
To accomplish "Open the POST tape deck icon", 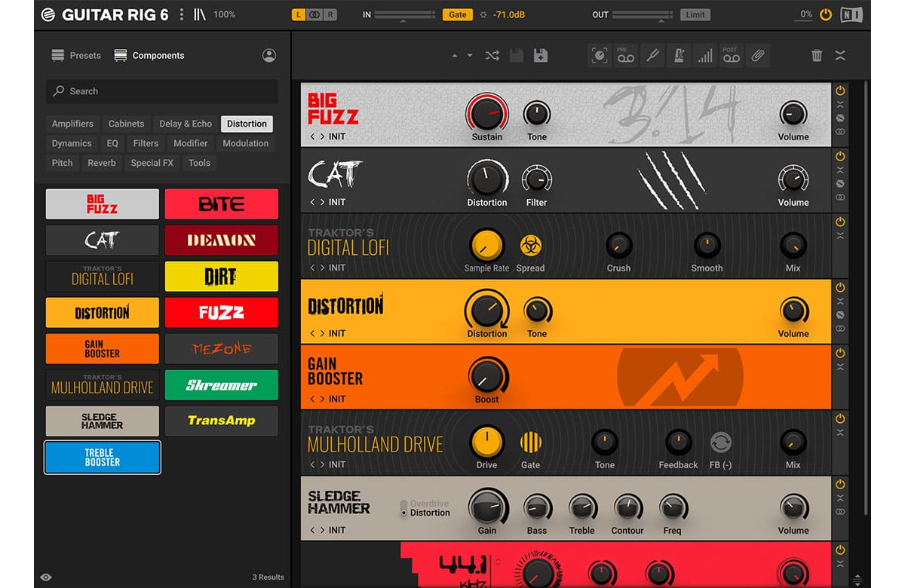I will pos(731,56).
